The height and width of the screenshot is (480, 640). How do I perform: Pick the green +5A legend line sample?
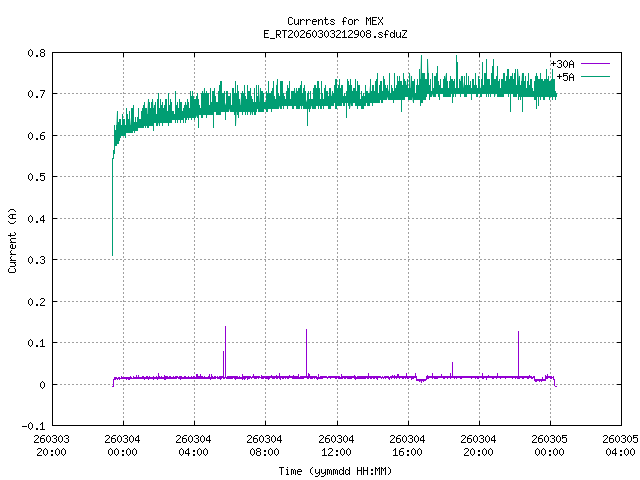tap(595, 76)
